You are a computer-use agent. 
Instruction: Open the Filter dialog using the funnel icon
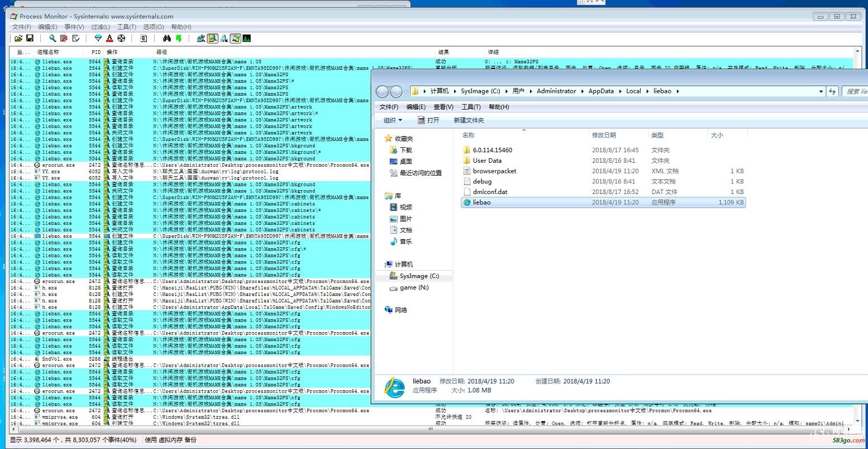(98, 39)
